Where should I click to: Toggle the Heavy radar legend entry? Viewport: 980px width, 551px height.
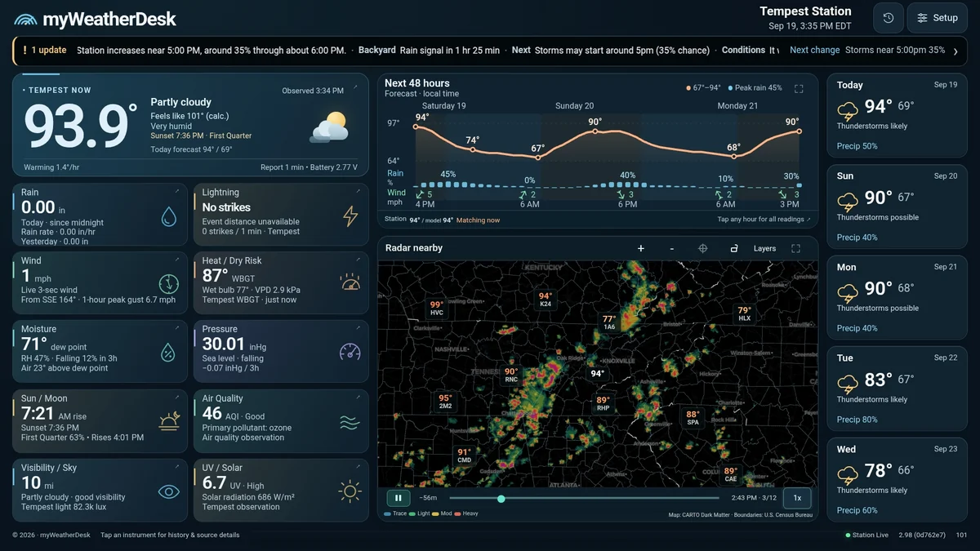coord(465,514)
